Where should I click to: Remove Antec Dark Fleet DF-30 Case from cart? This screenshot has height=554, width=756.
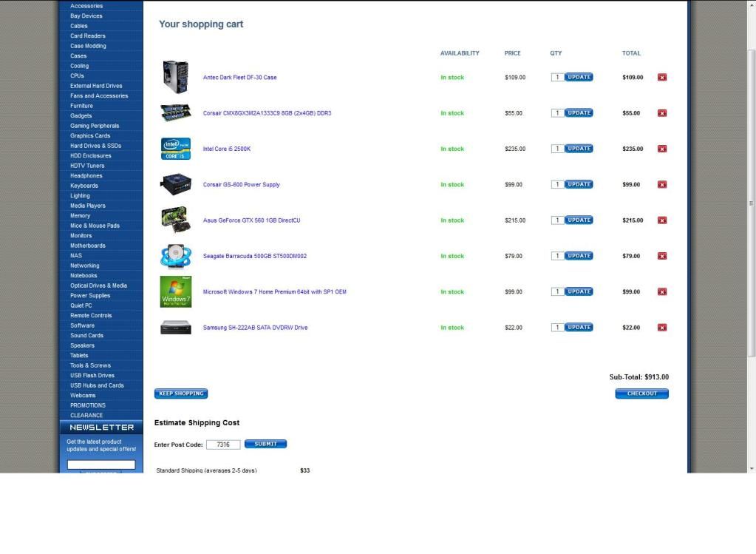click(x=662, y=77)
